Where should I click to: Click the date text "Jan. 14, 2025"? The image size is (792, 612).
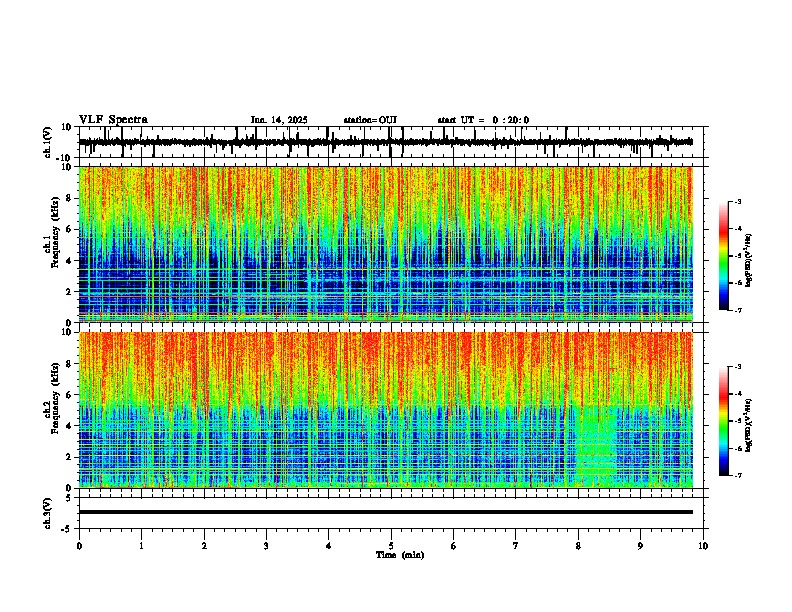coord(279,120)
